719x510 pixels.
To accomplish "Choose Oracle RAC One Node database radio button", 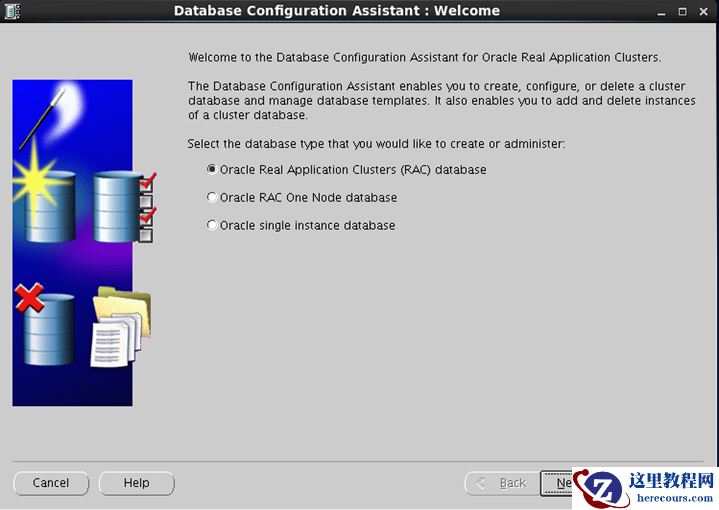I will coord(211,198).
